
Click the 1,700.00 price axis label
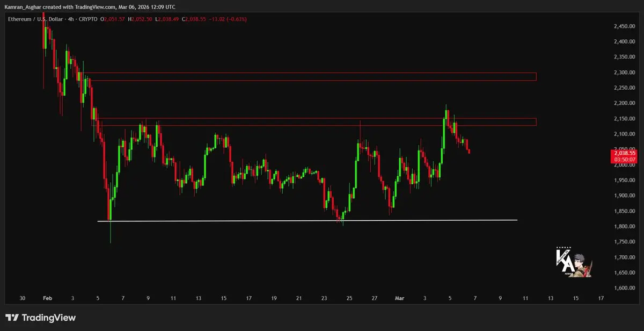pos(624,257)
